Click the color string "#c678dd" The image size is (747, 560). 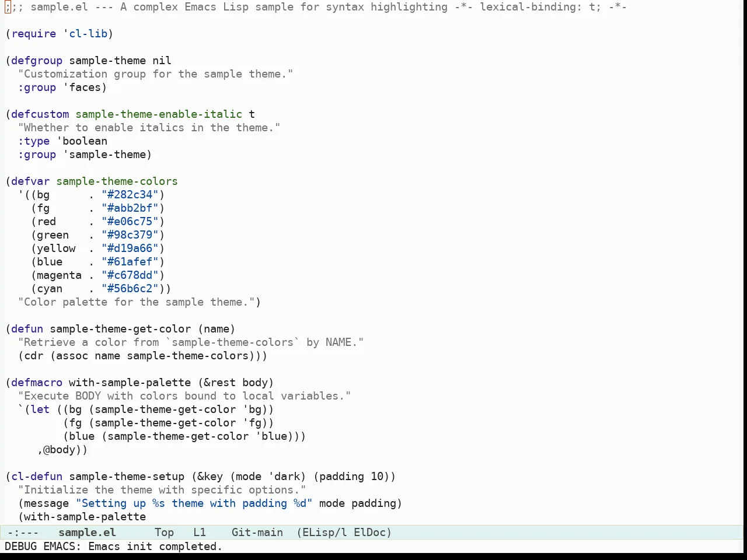(x=130, y=275)
